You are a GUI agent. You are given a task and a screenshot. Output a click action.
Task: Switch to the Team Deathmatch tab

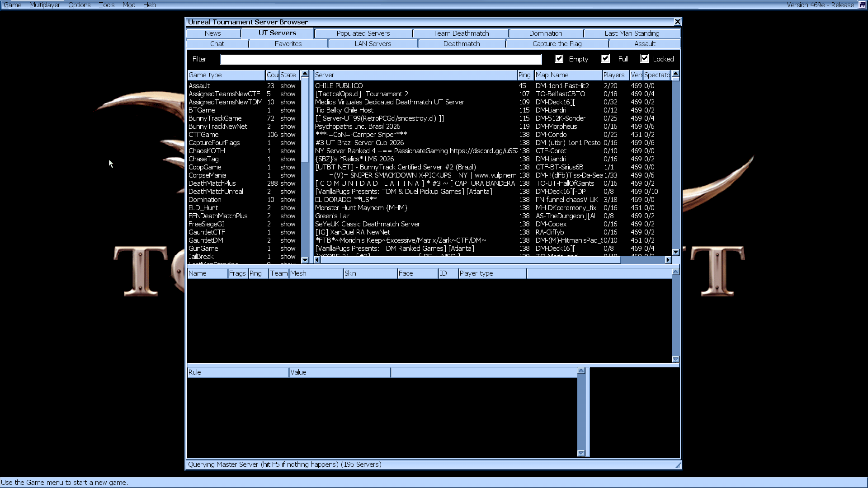point(461,33)
